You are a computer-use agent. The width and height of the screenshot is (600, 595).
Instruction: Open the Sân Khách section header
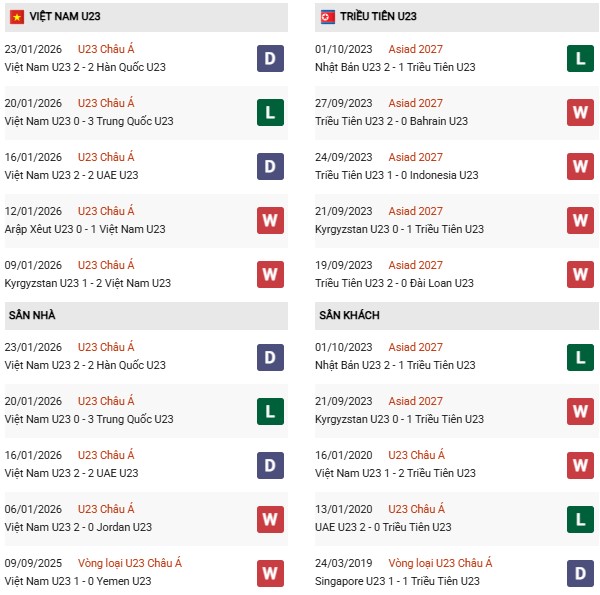point(349,315)
